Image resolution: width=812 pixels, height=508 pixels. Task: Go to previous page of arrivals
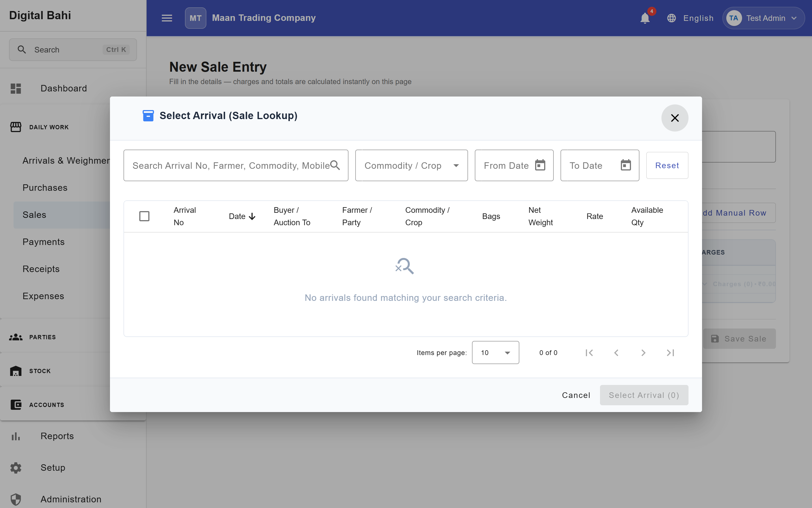pyautogui.click(x=616, y=353)
